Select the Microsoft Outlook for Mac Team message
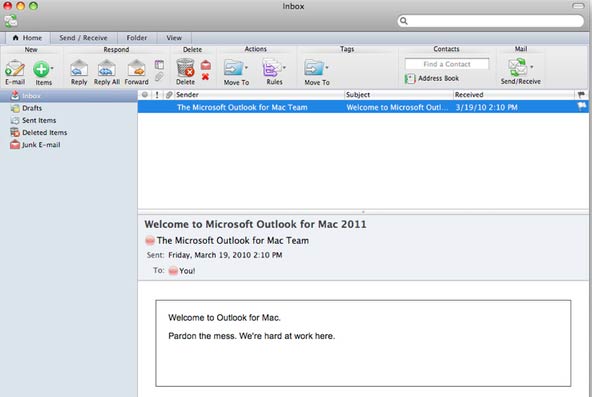Image resolution: width=592 pixels, height=397 pixels. click(x=363, y=107)
